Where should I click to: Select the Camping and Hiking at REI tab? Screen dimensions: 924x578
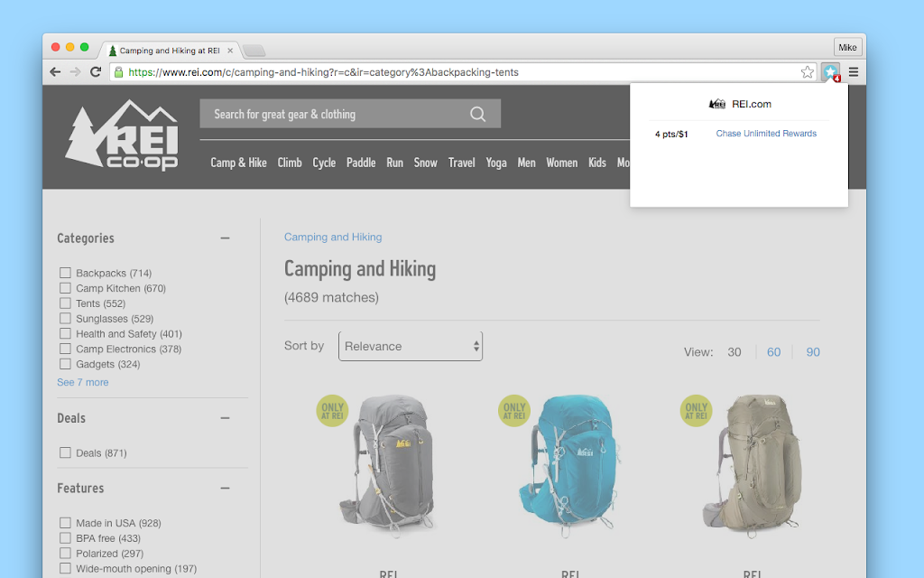[169, 51]
